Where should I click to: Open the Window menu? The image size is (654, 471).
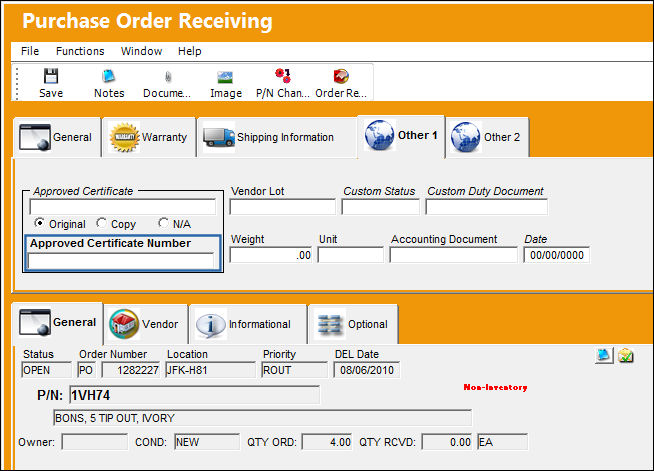click(x=141, y=51)
